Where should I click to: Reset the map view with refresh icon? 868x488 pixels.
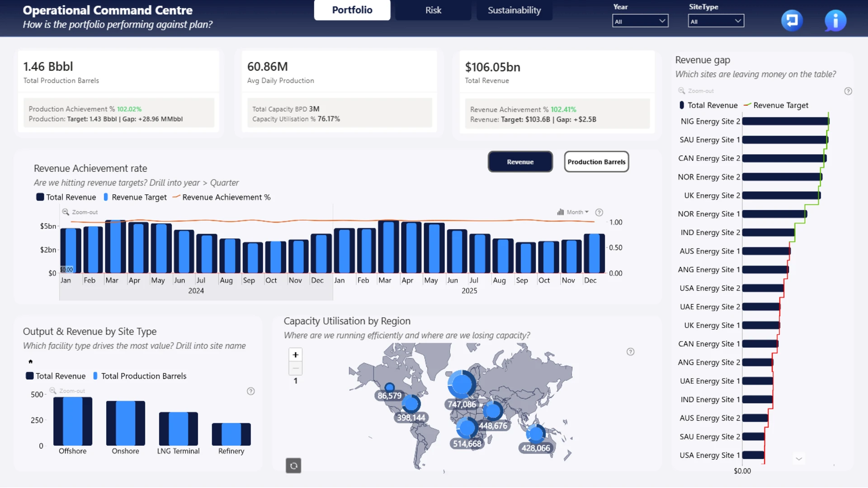pyautogui.click(x=293, y=465)
